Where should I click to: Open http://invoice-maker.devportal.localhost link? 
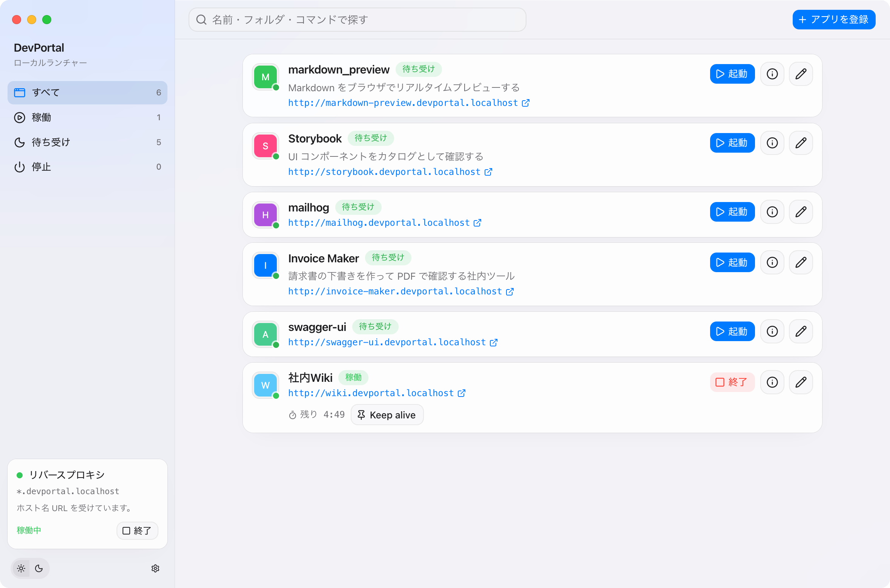pyautogui.click(x=395, y=291)
